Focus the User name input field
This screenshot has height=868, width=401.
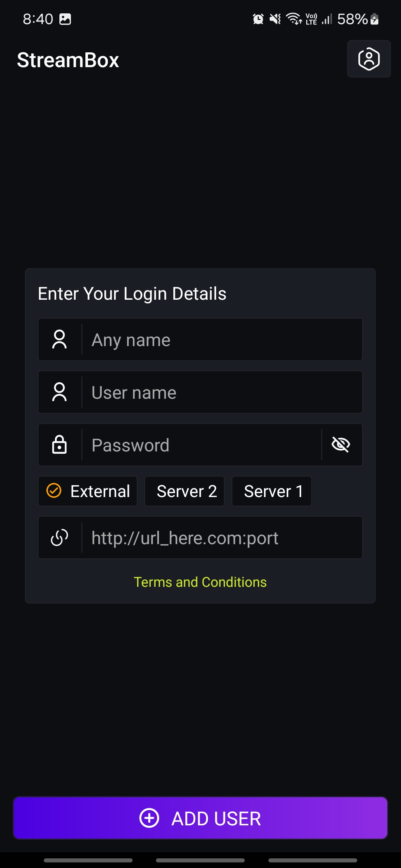tap(221, 392)
